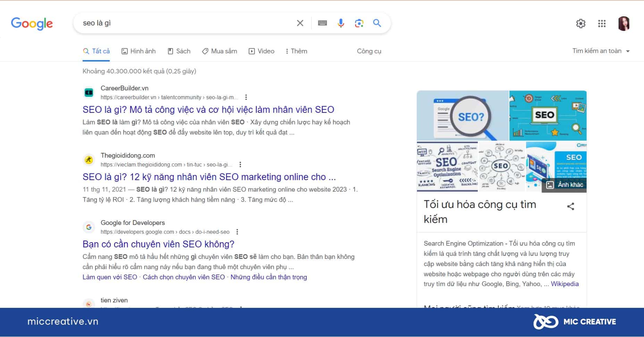The image size is (644, 337).
Task: Click the careerbuilder.vn URL breadcrumb
Action: click(169, 98)
